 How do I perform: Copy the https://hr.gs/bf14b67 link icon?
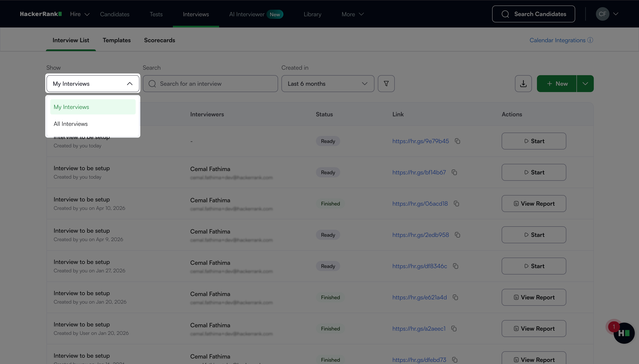454,172
